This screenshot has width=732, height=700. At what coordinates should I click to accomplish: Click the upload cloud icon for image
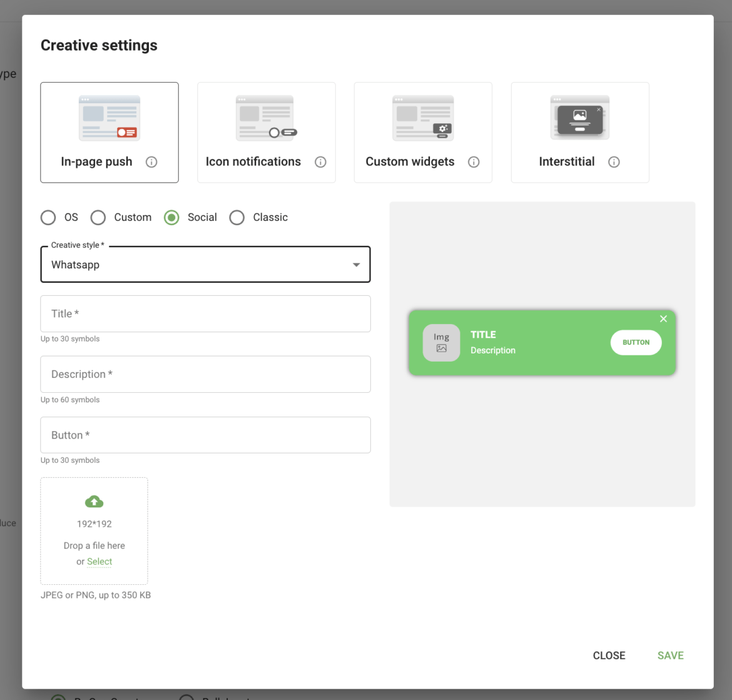[x=94, y=501]
